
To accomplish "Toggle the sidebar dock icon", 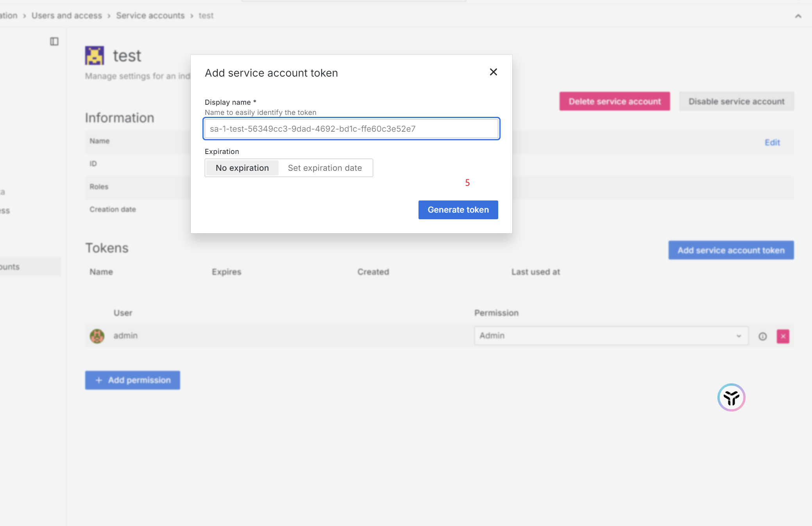I will click(x=54, y=41).
